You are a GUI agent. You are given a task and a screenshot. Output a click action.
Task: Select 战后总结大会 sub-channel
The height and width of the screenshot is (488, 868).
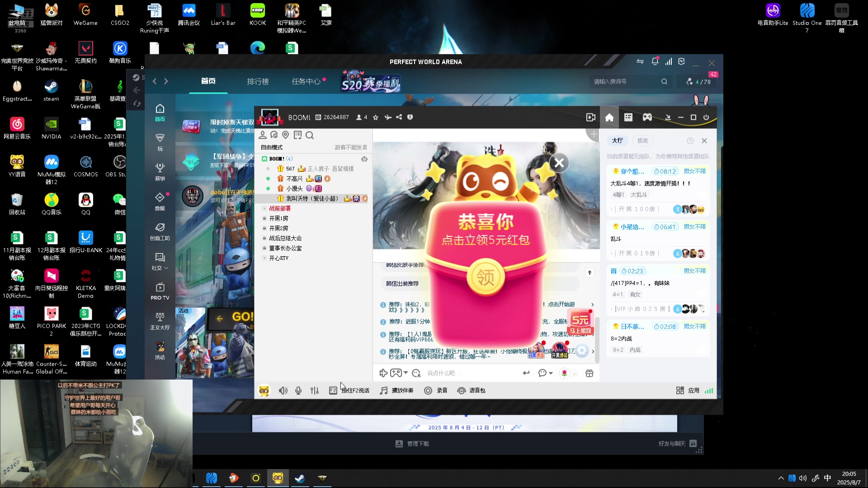pos(285,238)
